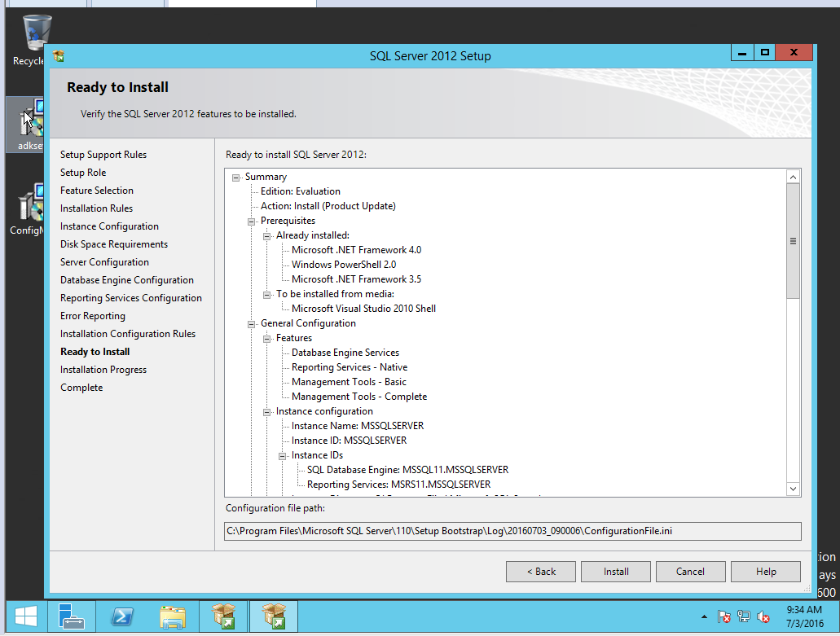This screenshot has height=636, width=840.
Task: Open the Action Center flag icon
Action: point(723,616)
